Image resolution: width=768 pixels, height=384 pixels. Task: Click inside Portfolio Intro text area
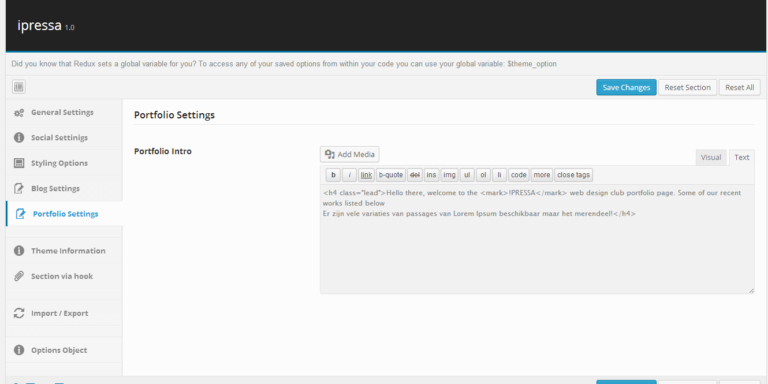point(537,239)
